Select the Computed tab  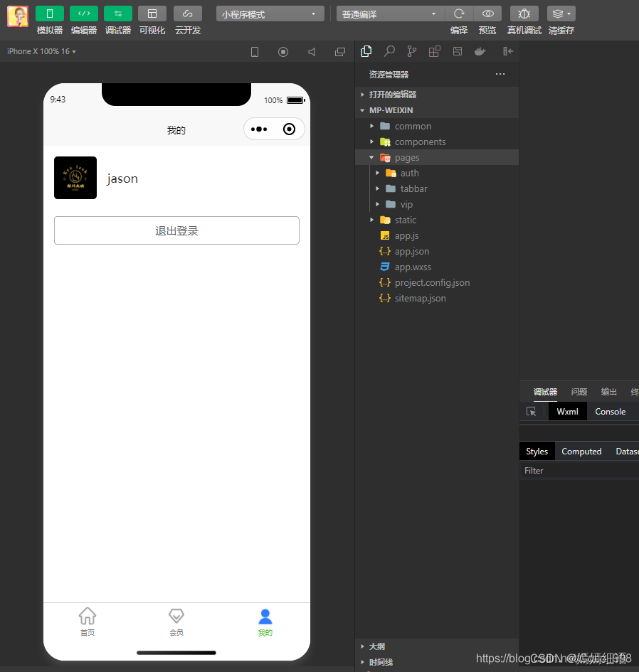581,452
